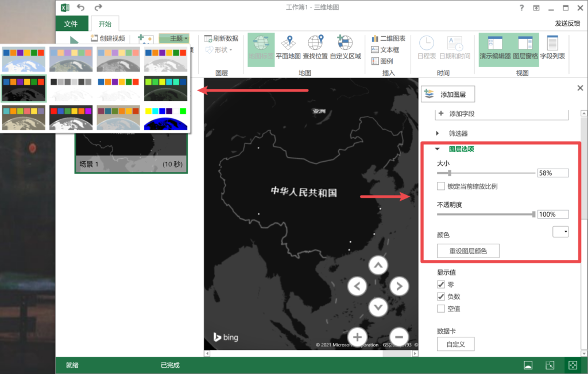Click 发送反馈 send feedback
Image resolution: width=588 pixels, height=374 pixels.
click(567, 24)
